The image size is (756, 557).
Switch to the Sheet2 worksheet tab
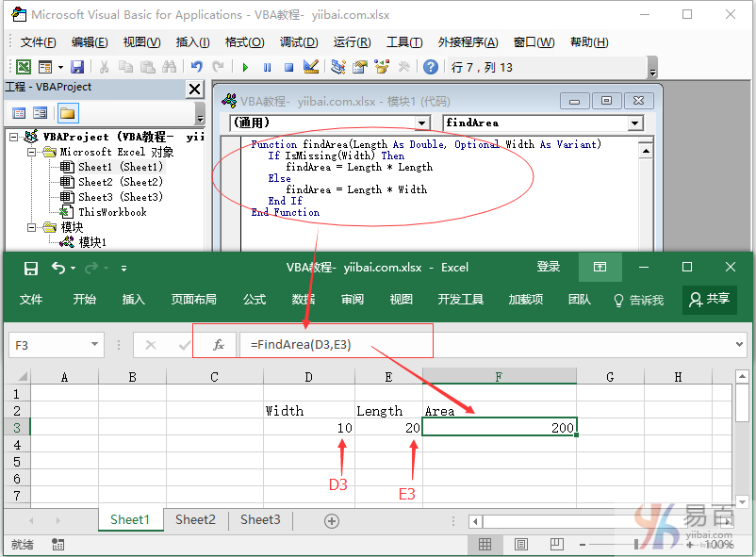[195, 520]
